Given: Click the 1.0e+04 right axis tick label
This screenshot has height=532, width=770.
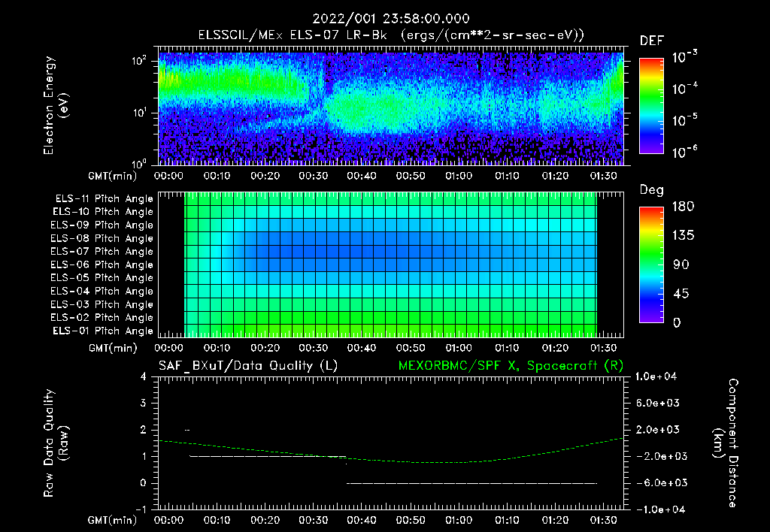Looking at the screenshot, I should point(656,376).
